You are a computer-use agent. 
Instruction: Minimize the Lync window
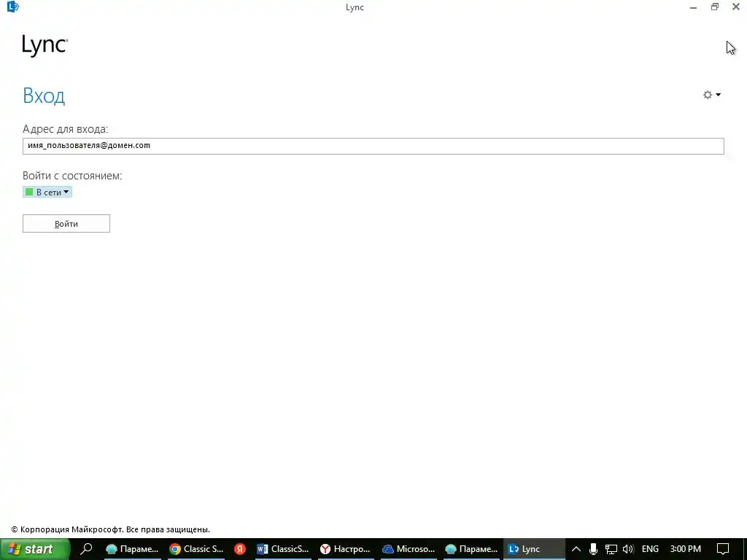click(693, 7)
